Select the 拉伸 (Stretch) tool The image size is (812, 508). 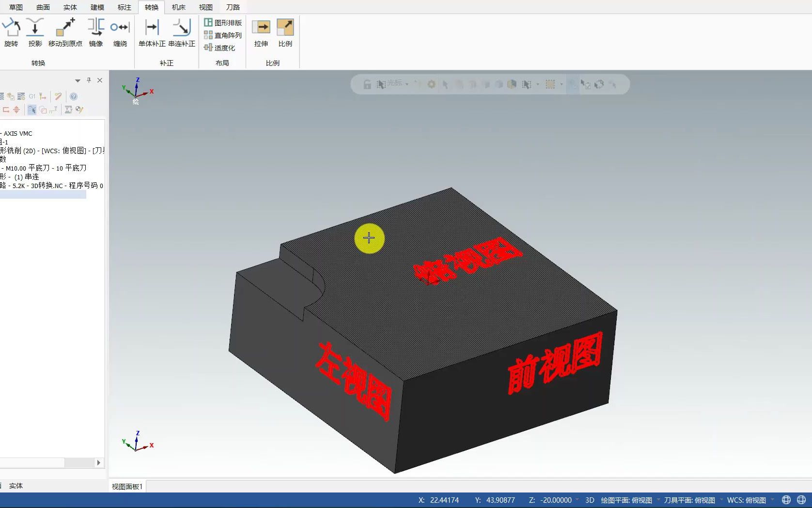tap(261, 33)
